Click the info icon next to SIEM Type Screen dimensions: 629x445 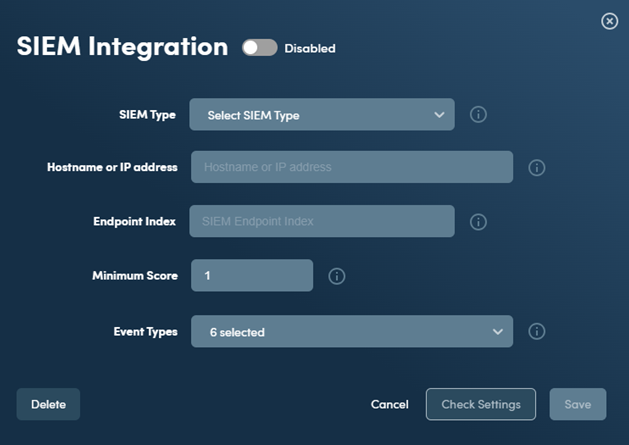pos(478,115)
